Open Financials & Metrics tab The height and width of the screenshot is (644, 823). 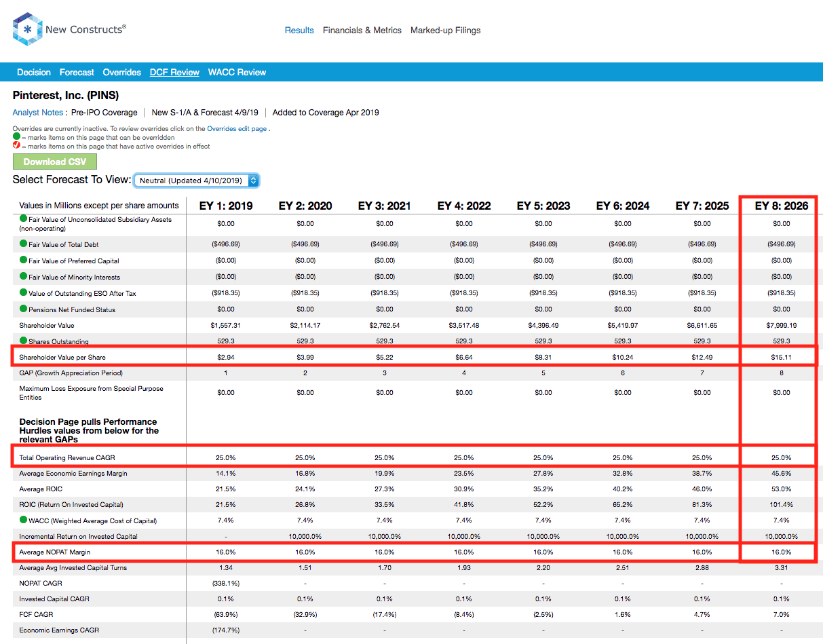click(x=362, y=31)
